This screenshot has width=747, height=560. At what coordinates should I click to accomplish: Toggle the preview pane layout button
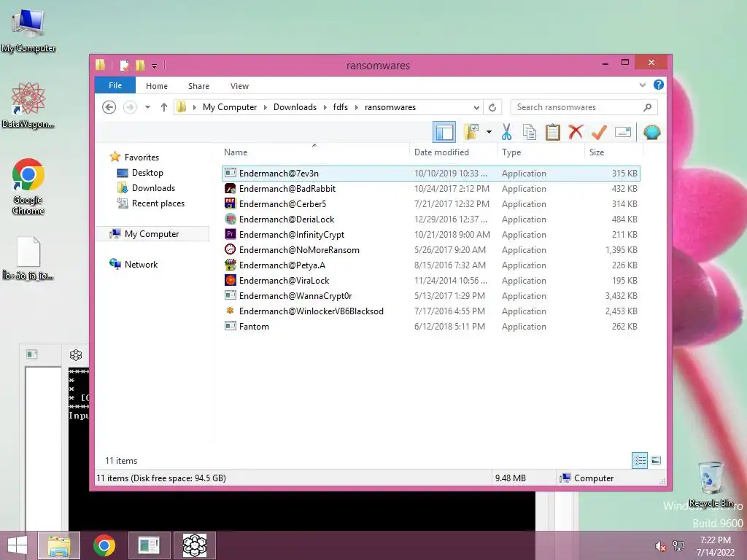pos(444,132)
